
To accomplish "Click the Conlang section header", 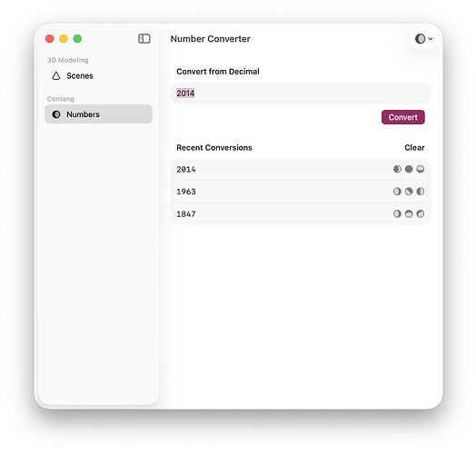I will coord(61,99).
